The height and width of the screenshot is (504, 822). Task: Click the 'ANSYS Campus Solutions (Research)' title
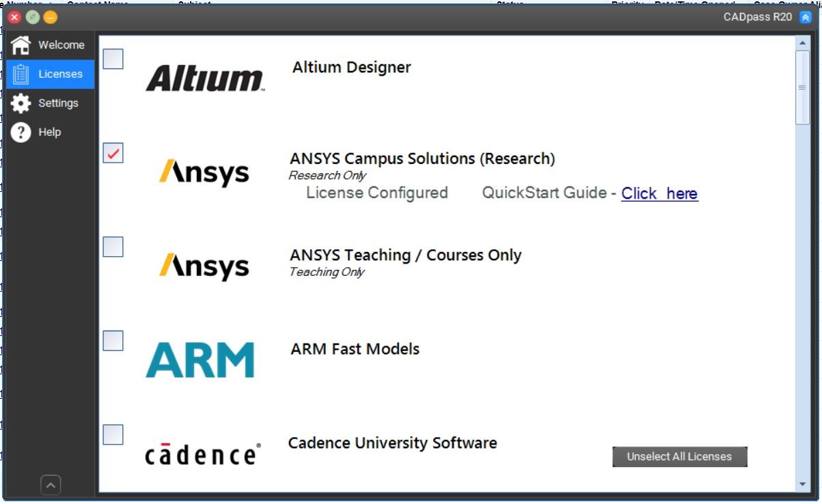pos(422,158)
